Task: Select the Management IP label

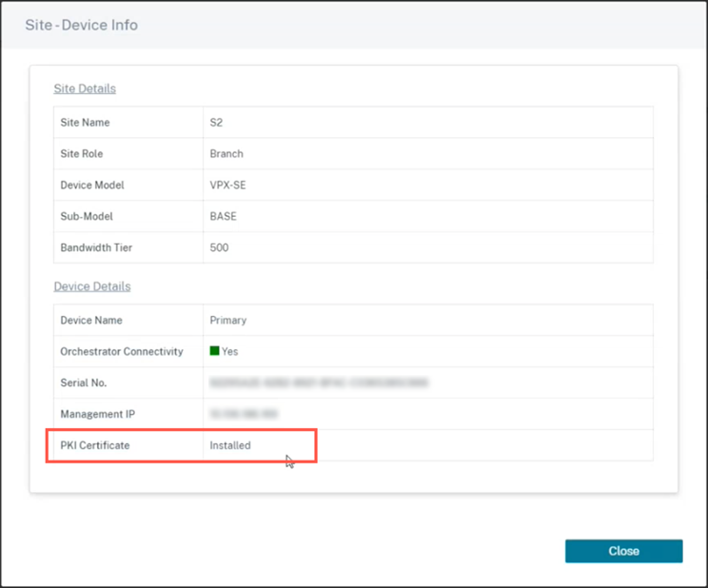Action: [97, 414]
